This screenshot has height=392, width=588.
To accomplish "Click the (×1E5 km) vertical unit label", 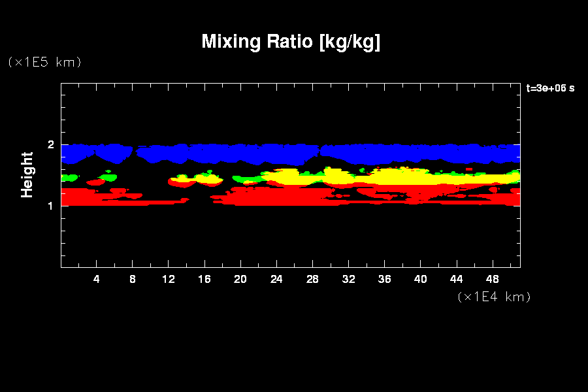I will point(44,62).
